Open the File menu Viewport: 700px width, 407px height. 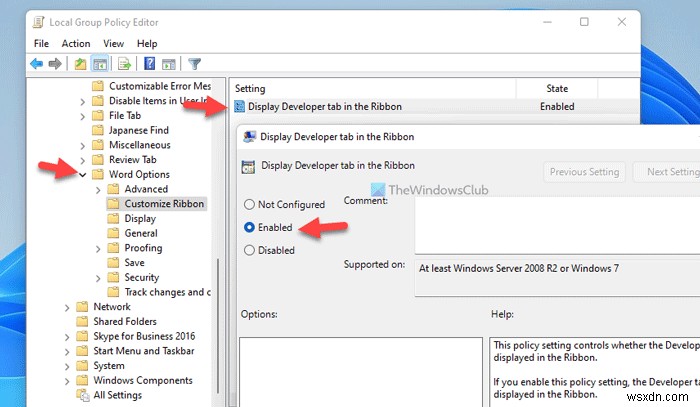point(41,44)
